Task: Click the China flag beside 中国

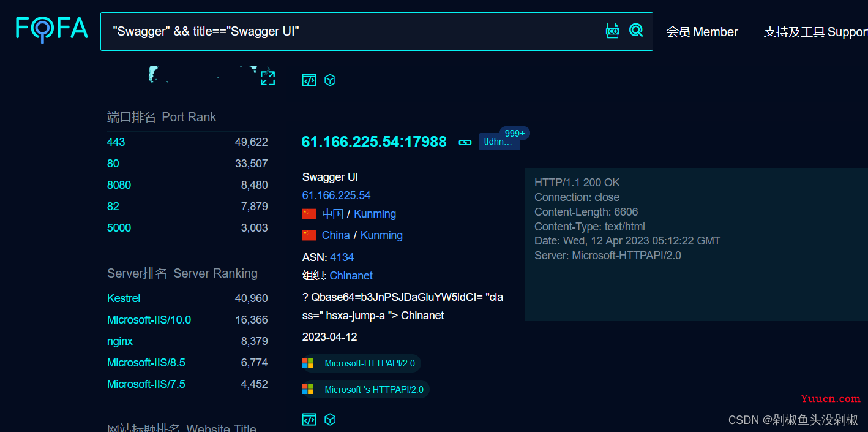Action: pos(310,214)
